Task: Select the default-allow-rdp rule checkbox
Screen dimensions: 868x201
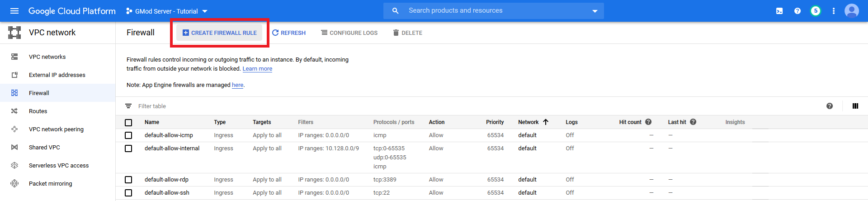Action: pos(128,180)
